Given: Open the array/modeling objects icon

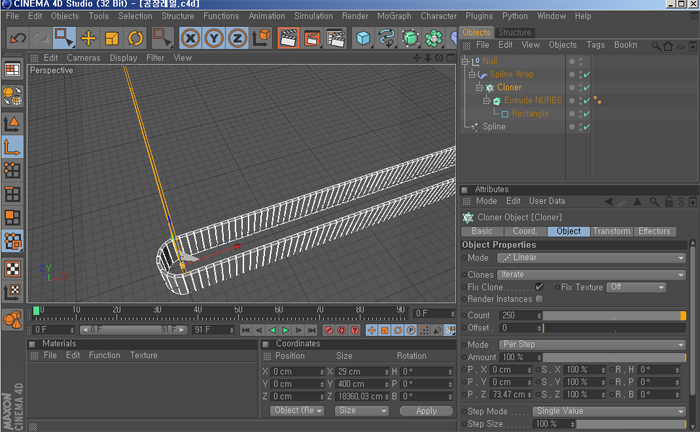Looking at the screenshot, I should coord(433,38).
